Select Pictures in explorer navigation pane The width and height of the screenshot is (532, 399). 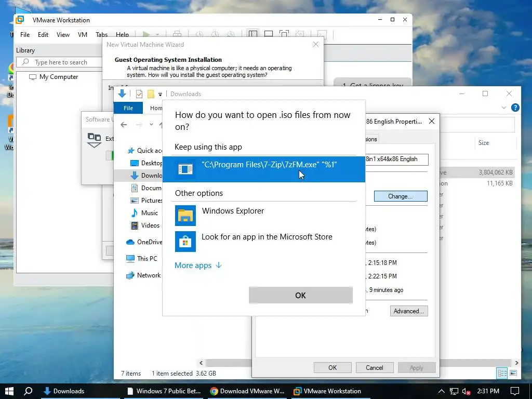click(x=146, y=201)
